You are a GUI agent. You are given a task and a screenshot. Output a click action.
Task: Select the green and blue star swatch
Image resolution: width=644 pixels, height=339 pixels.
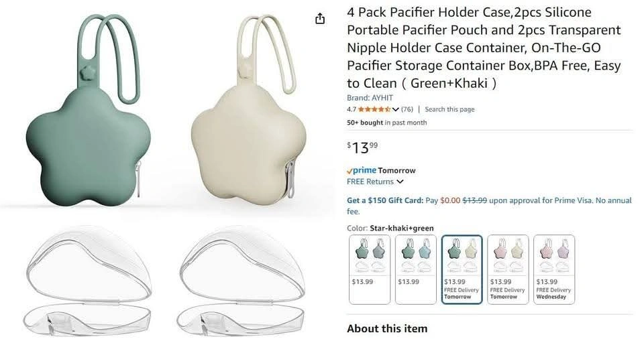click(416, 269)
